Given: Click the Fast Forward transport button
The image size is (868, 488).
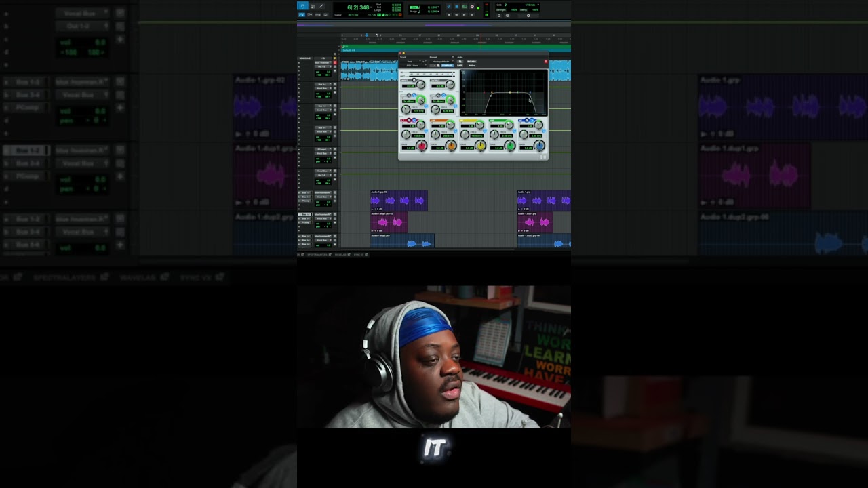Looking at the screenshot, I should 465,14.
